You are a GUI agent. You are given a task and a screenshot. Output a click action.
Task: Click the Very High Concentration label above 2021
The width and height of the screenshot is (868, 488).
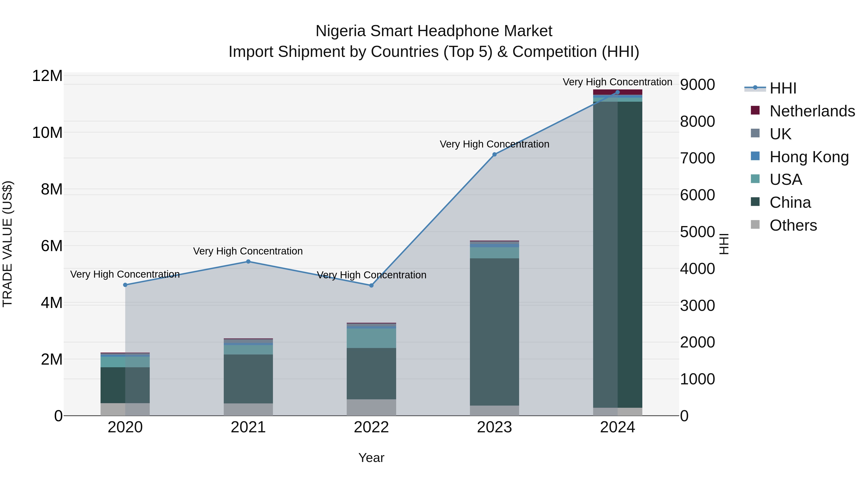pos(248,251)
